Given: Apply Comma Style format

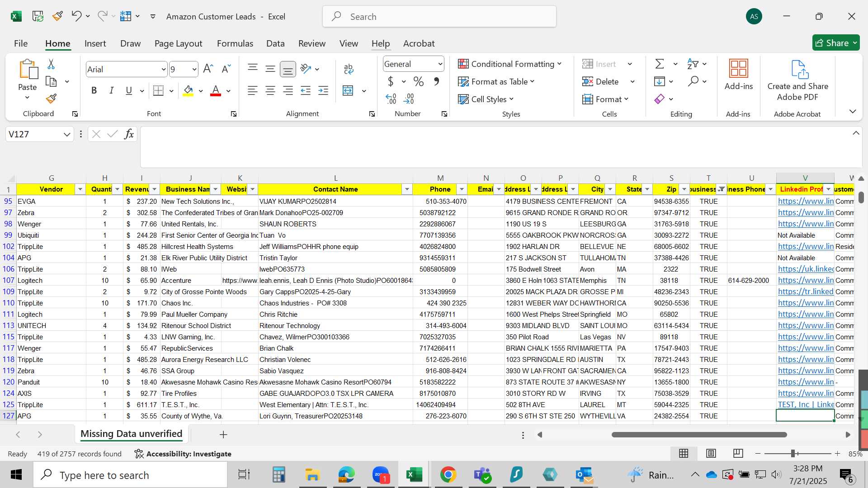Looking at the screenshot, I should (x=437, y=81).
